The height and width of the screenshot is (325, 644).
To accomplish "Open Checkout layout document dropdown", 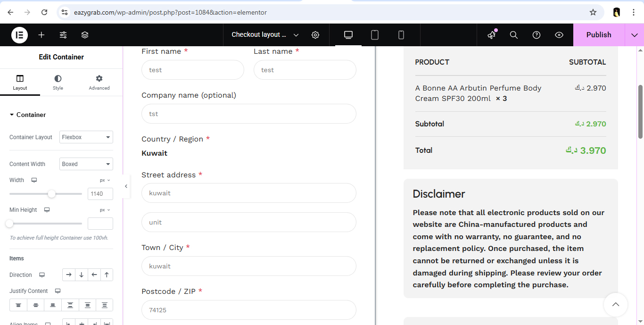I will click(x=265, y=35).
